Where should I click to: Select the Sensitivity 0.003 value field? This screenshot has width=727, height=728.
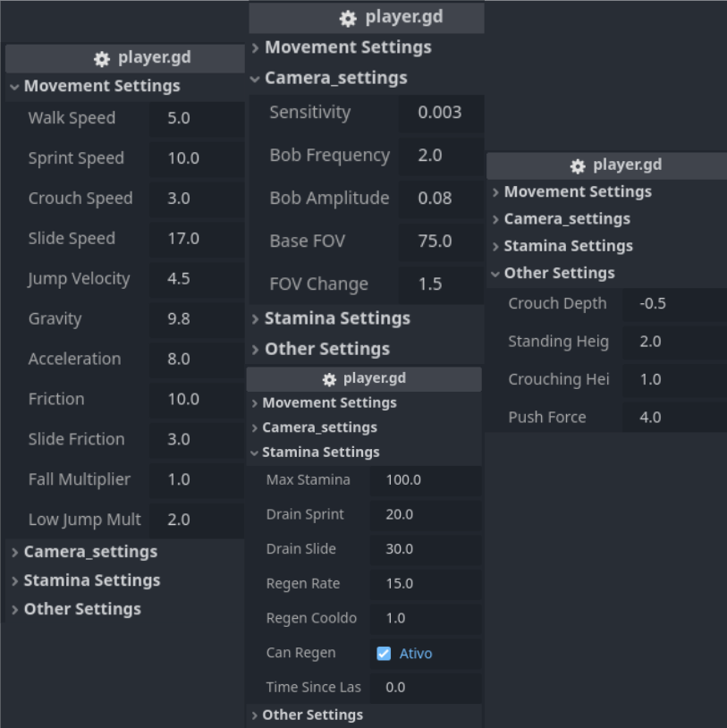click(x=440, y=113)
